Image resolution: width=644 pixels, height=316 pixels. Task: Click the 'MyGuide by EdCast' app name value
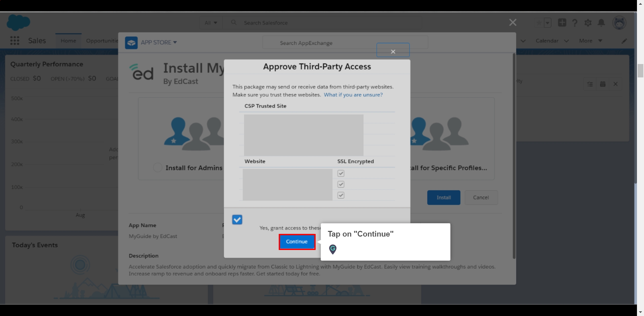(x=153, y=236)
